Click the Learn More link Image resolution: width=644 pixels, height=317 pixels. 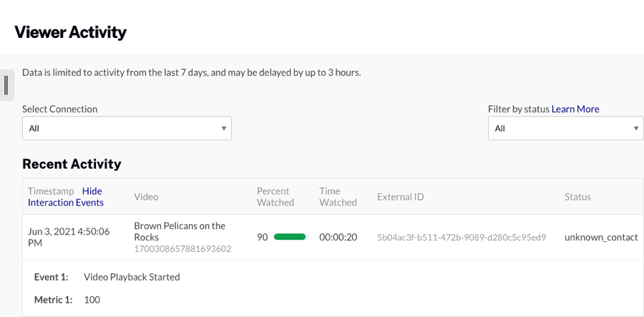(x=575, y=109)
